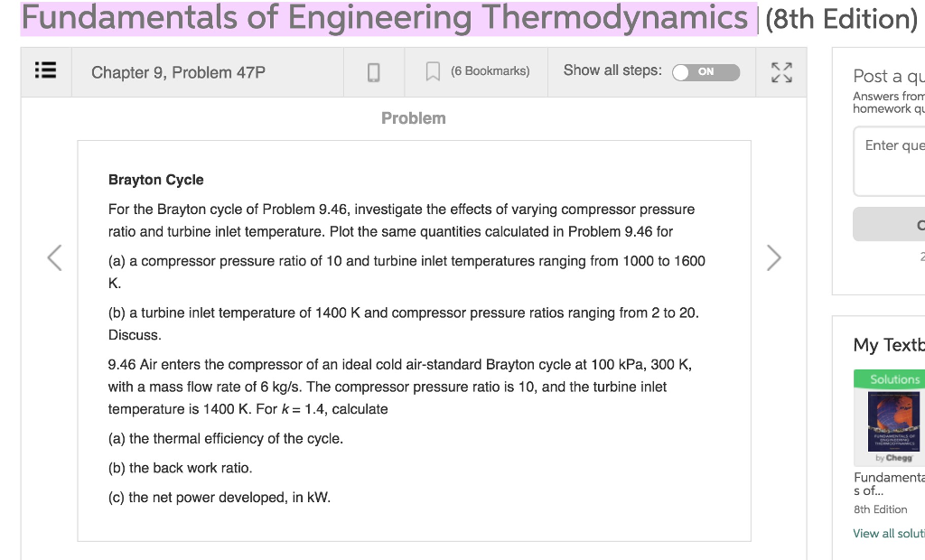Screen dimensions: 925x560
Task: Expand the problem navigation chevron on the right
Action: [x=774, y=257]
